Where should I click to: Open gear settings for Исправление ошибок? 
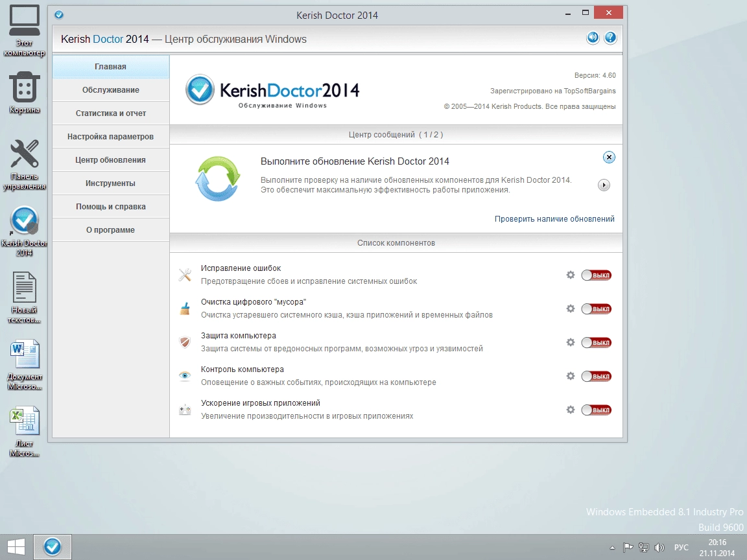(570, 275)
